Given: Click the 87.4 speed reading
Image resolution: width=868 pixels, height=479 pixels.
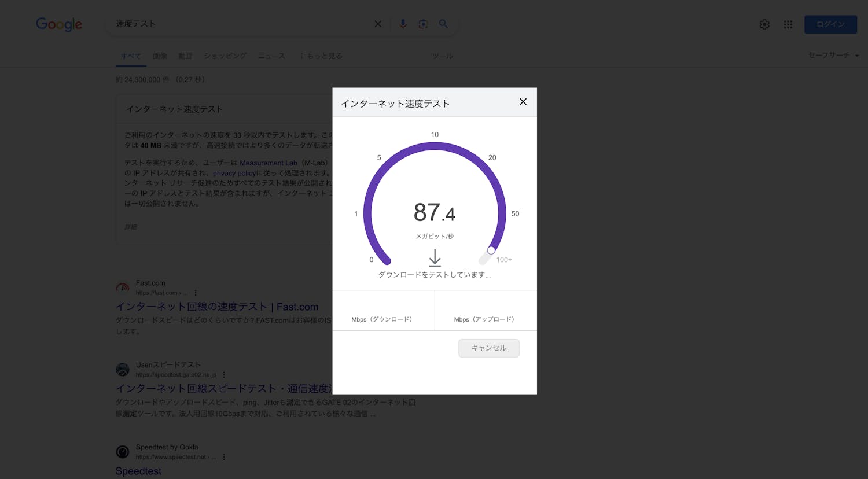Looking at the screenshot, I should tap(435, 212).
